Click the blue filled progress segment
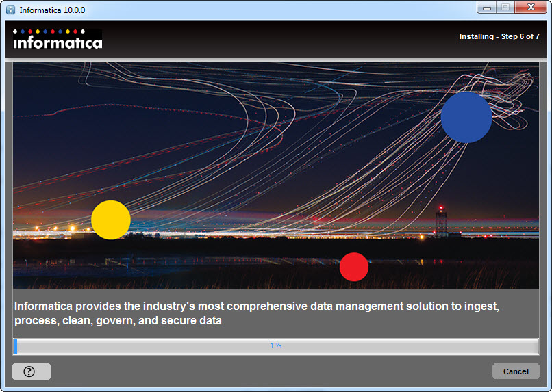This screenshot has height=392, width=552. [16, 346]
